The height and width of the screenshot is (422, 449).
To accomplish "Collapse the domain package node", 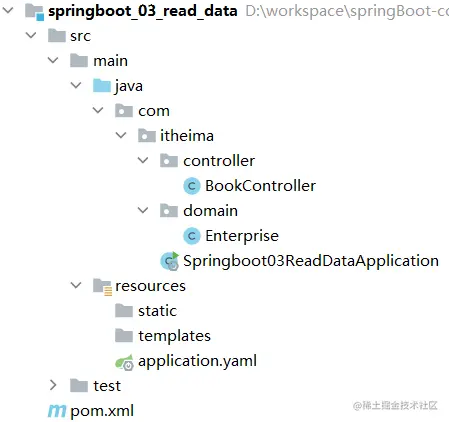I will coord(143,210).
